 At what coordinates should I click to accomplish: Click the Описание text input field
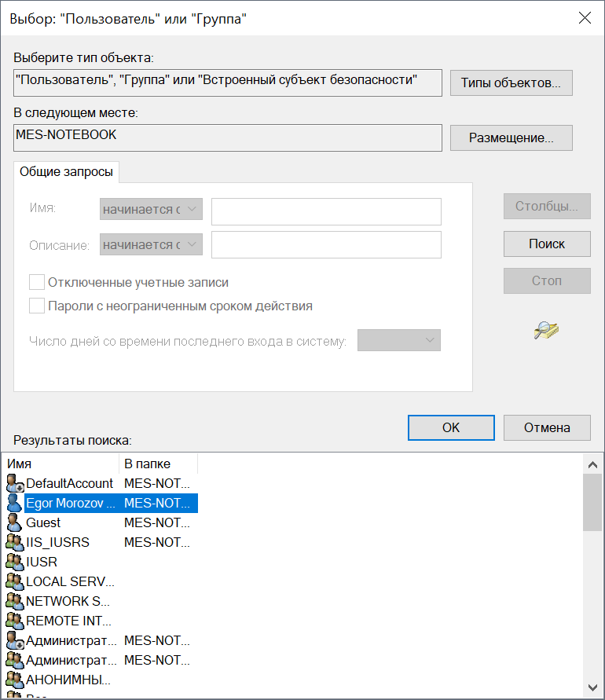326,244
